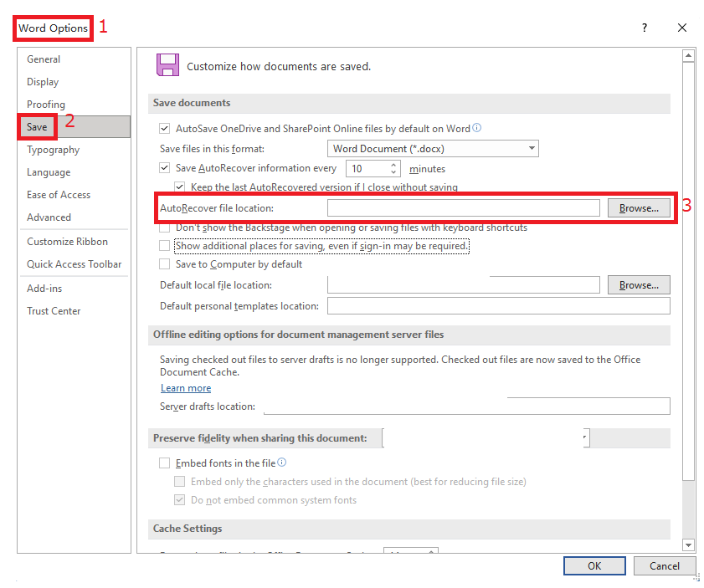This screenshot has height=588, width=704.
Task: Click the vertical scrollbar track
Action: pyautogui.click(x=688, y=509)
